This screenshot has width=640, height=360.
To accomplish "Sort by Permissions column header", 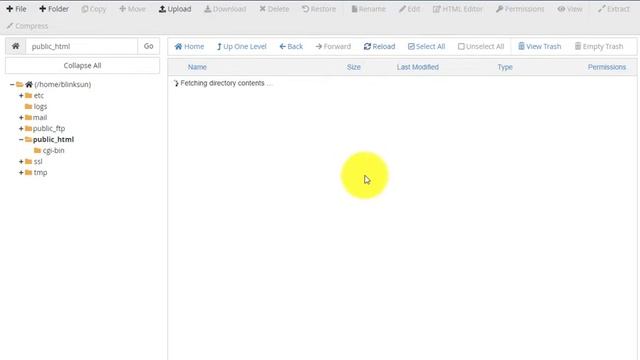I will (x=607, y=67).
